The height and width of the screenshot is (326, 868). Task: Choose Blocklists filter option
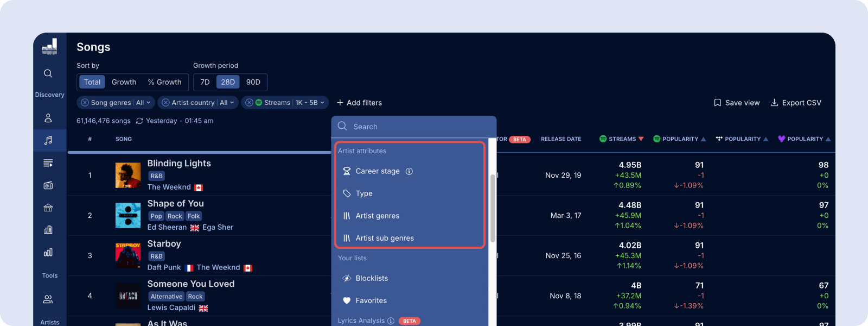[x=410, y=278]
